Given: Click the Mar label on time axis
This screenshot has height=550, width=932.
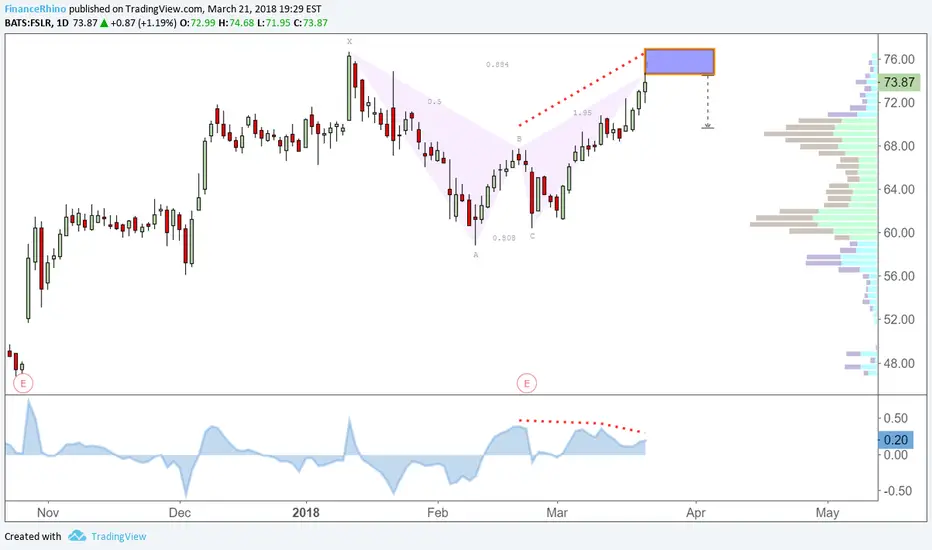Looking at the screenshot, I should 557,513.
